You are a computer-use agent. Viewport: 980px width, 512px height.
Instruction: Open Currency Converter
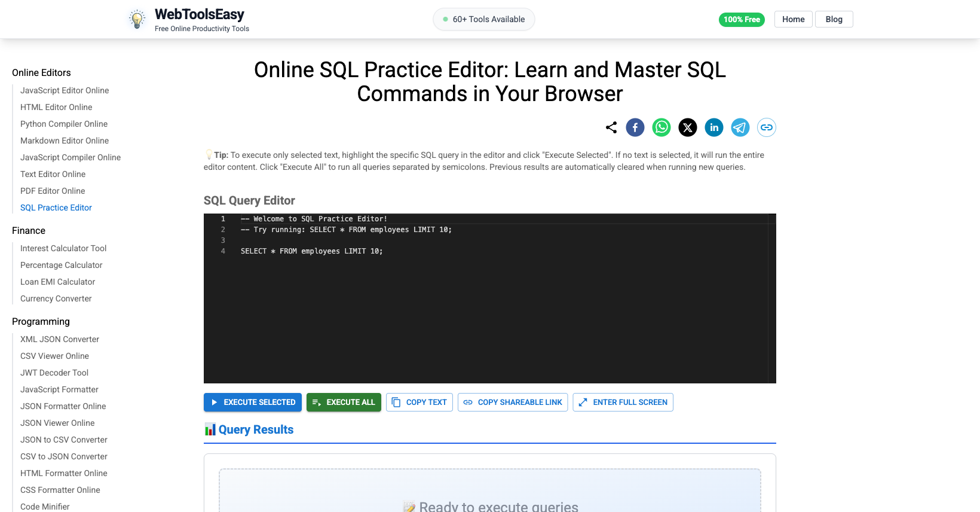click(x=56, y=298)
